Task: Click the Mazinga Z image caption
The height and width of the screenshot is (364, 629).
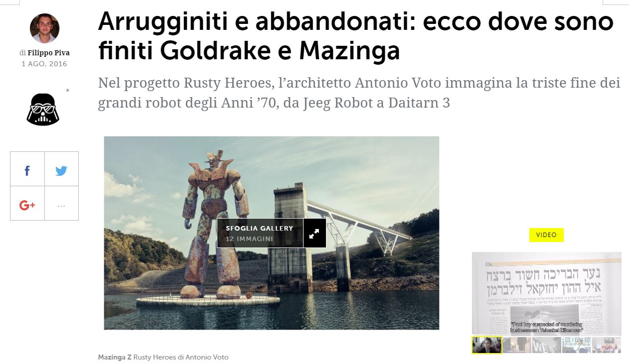Action: [163, 357]
